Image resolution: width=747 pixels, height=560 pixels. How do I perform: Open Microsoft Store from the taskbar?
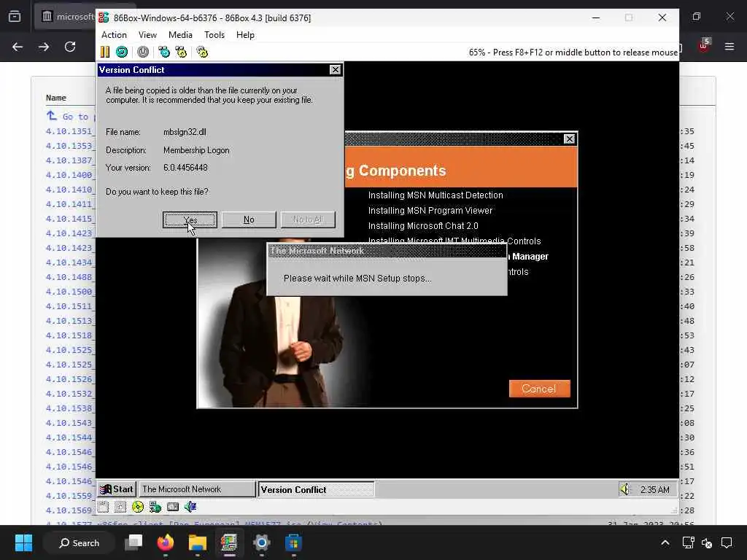click(x=293, y=542)
